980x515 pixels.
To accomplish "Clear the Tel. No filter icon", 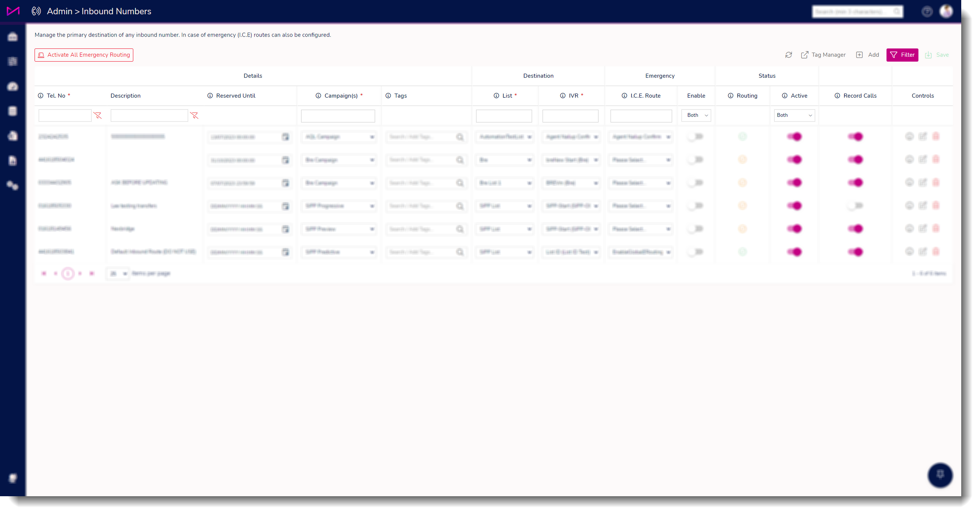I will pyautogui.click(x=98, y=115).
